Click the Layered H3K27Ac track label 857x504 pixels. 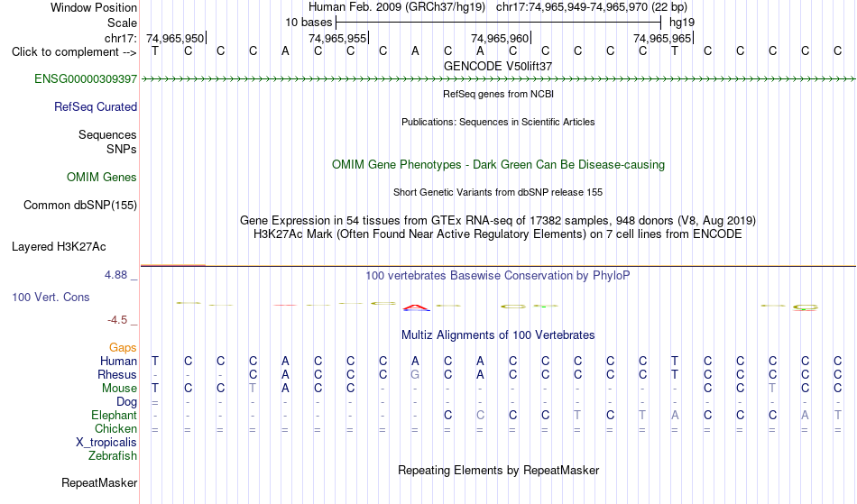click(x=59, y=247)
